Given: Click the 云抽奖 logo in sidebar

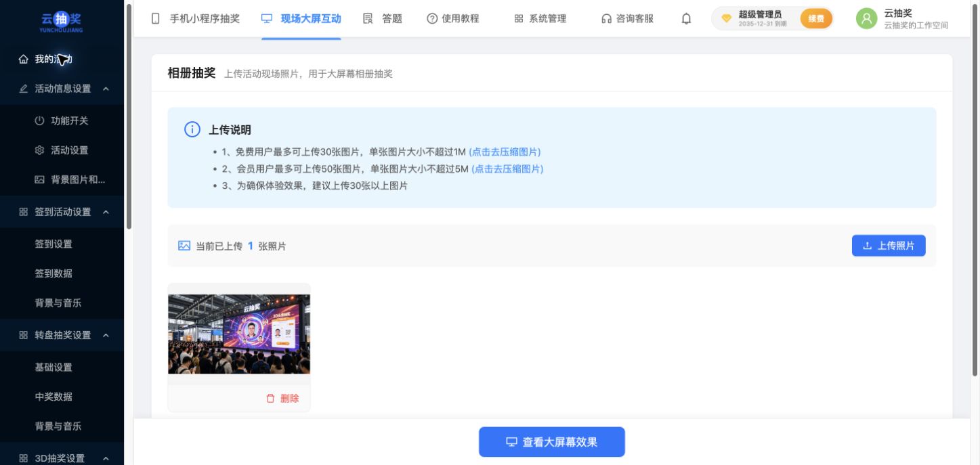Looking at the screenshot, I should tap(62, 22).
